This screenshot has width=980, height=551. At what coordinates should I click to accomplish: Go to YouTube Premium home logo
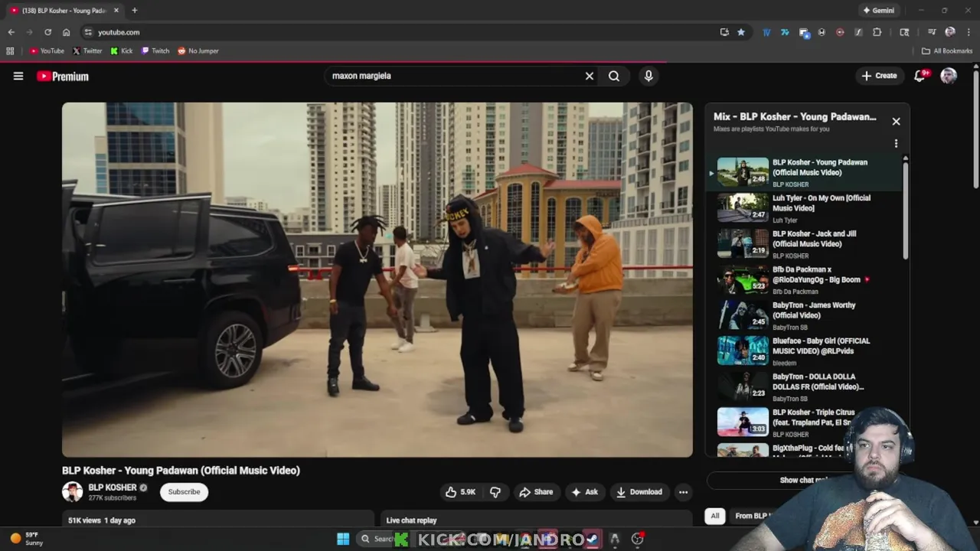click(63, 77)
